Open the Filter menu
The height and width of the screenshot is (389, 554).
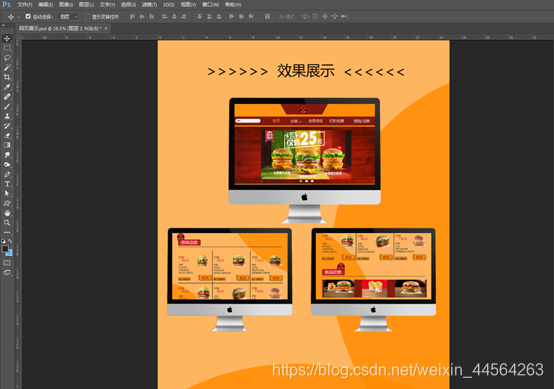pyautogui.click(x=149, y=5)
